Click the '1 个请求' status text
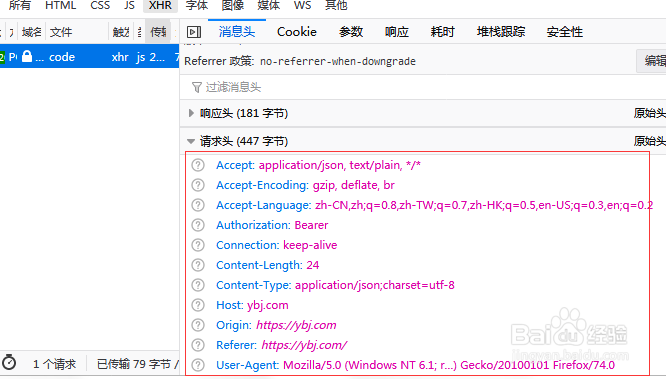 coord(54,364)
